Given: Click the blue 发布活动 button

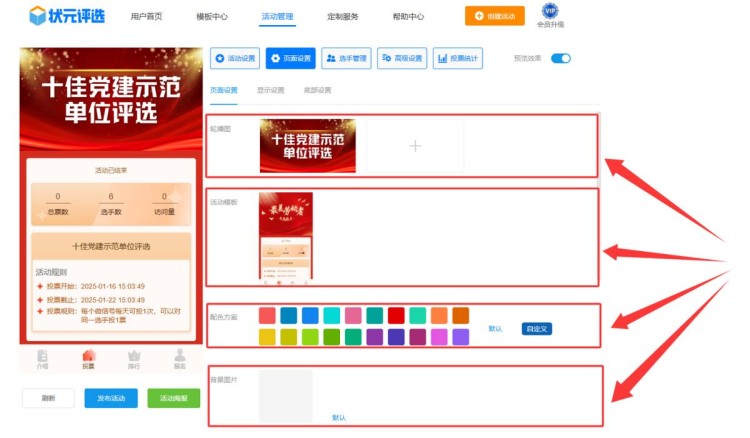Looking at the screenshot, I should [111, 398].
